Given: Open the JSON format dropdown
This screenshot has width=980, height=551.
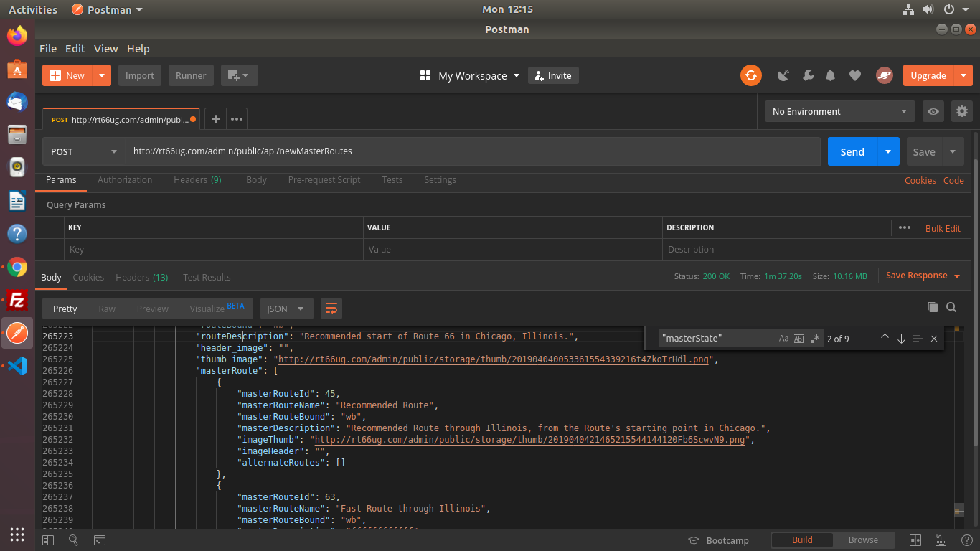Looking at the screenshot, I should click(x=286, y=309).
